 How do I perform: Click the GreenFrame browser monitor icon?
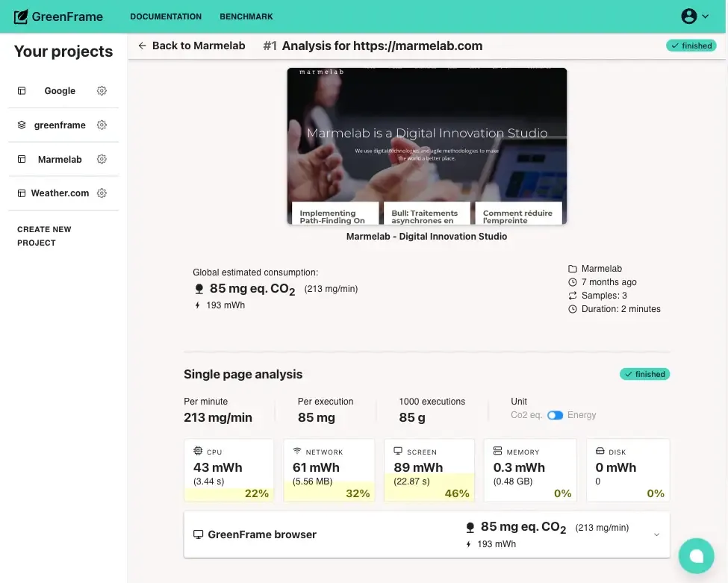199,534
